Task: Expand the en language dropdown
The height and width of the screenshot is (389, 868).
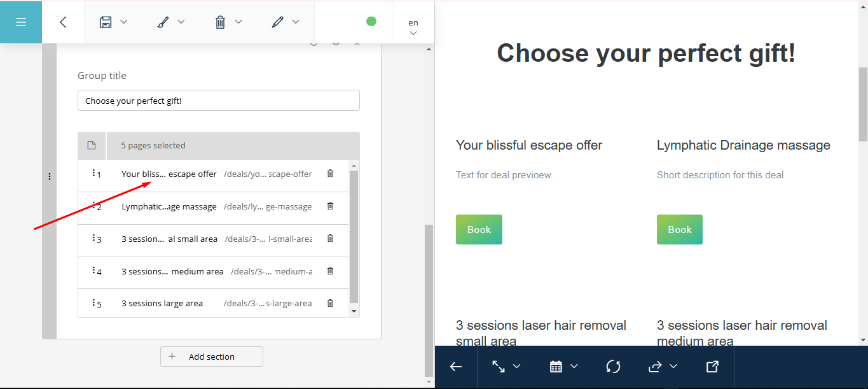Action: tap(413, 27)
